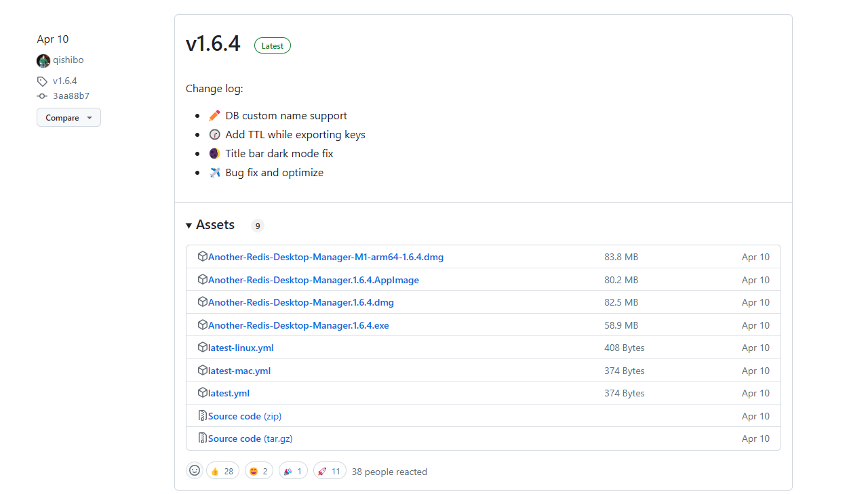Viewport: 868px width, 494px height.
Task: Open the v1.6.4 tag link
Action: click(x=65, y=81)
